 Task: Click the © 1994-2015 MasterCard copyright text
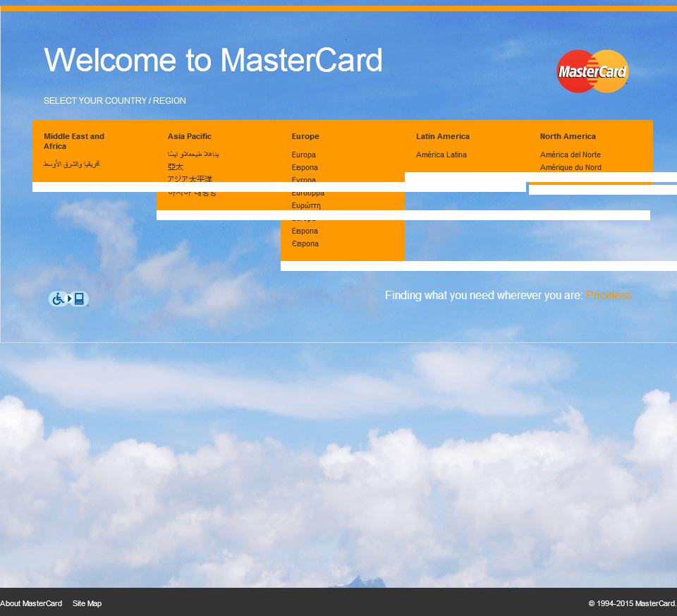click(x=633, y=603)
